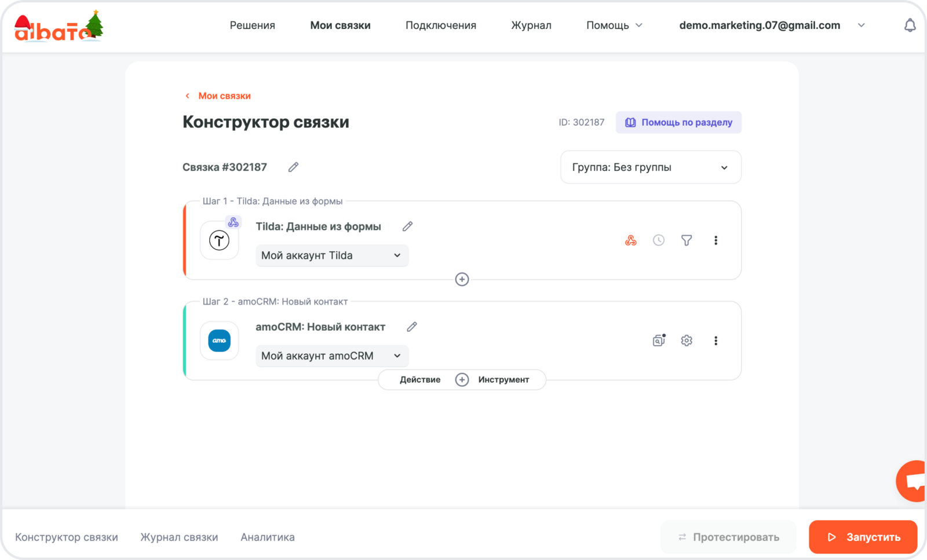Go back via Мои связки breadcrumb link
The height and width of the screenshot is (560, 927).
coord(224,96)
